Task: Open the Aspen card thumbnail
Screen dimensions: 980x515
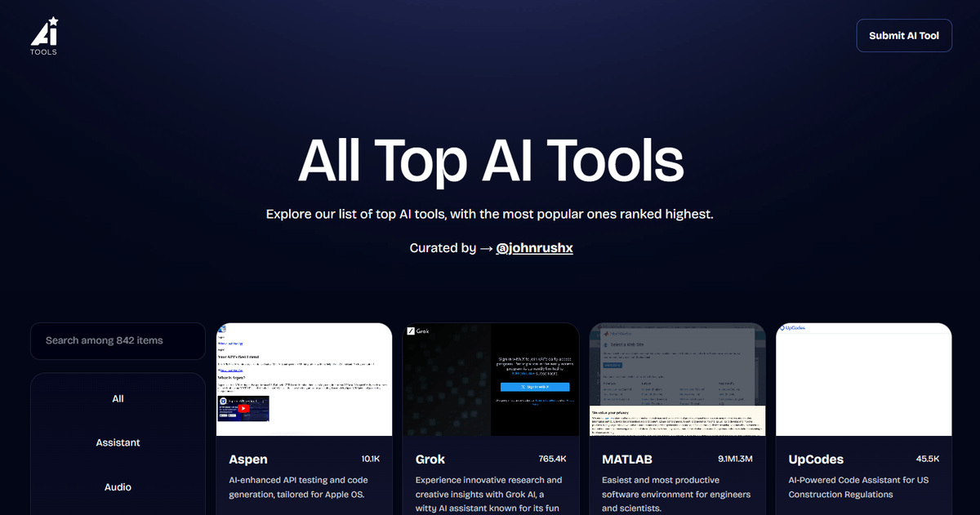Action: (x=305, y=380)
